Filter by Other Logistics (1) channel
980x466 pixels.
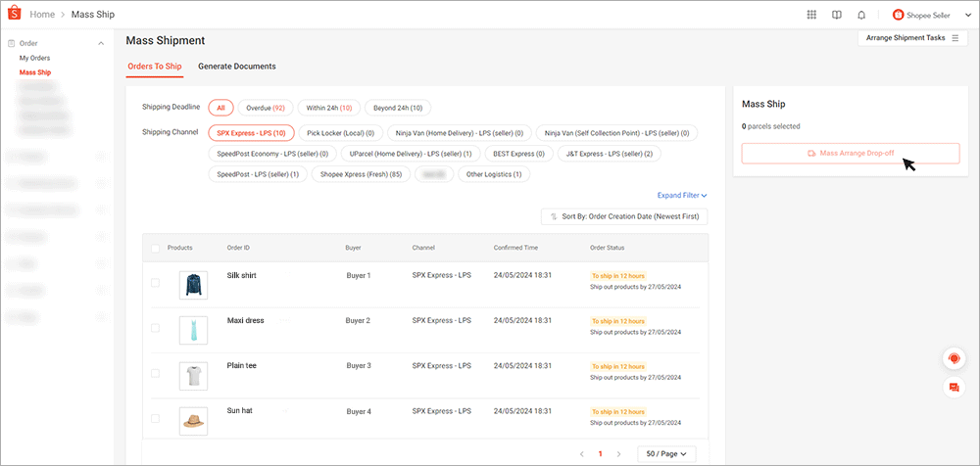click(x=494, y=174)
